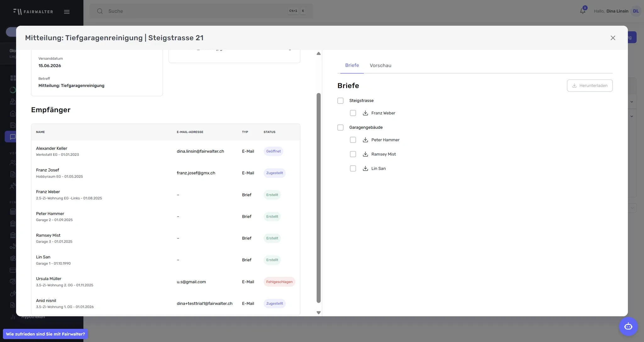This screenshot has height=342, width=644.
Task: Click the Fehlgeschlagen status badge
Action: coord(279,282)
